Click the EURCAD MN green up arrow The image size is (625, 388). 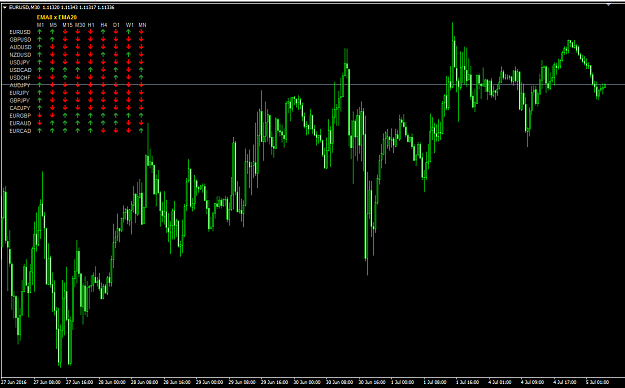point(141,131)
